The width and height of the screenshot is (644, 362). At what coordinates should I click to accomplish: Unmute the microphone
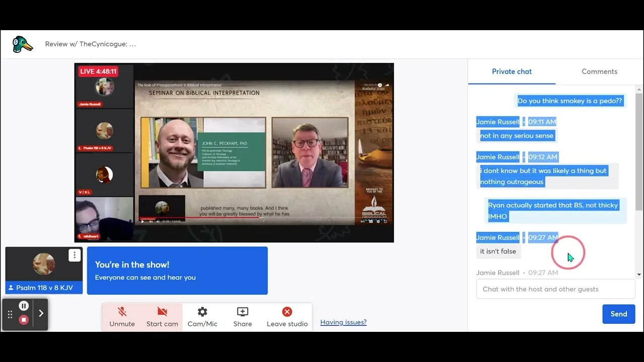[122, 317]
